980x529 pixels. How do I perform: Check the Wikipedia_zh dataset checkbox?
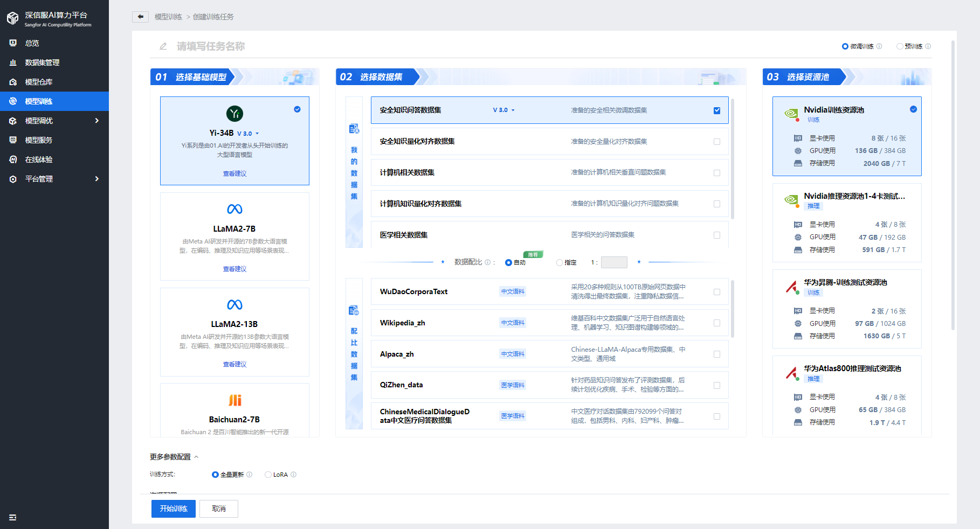pos(717,323)
